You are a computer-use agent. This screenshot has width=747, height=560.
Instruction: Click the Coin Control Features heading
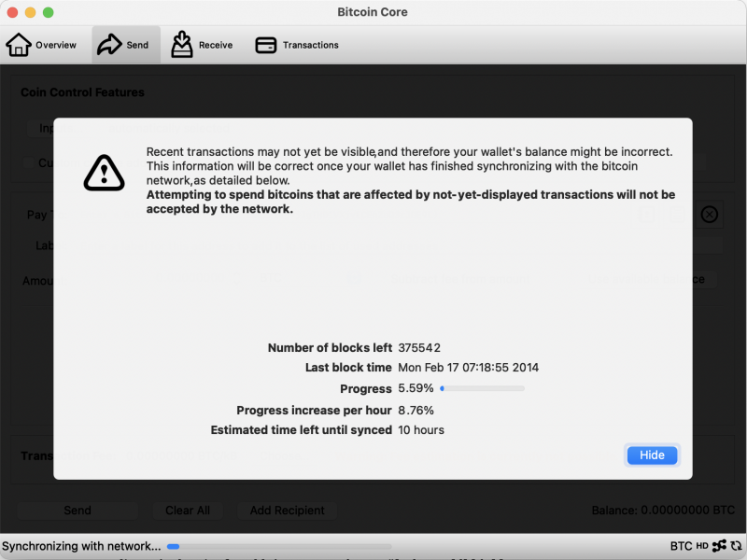coord(82,92)
